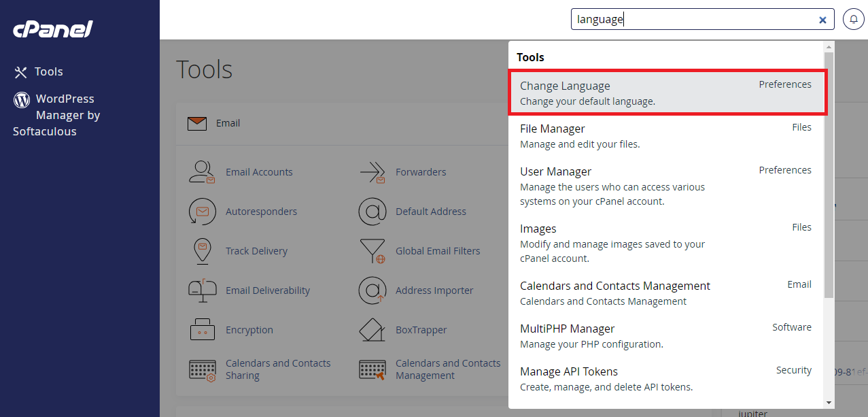The image size is (868, 417).
Task: Select Calendars and Contacts Management result in dropdown
Action: coord(667,293)
